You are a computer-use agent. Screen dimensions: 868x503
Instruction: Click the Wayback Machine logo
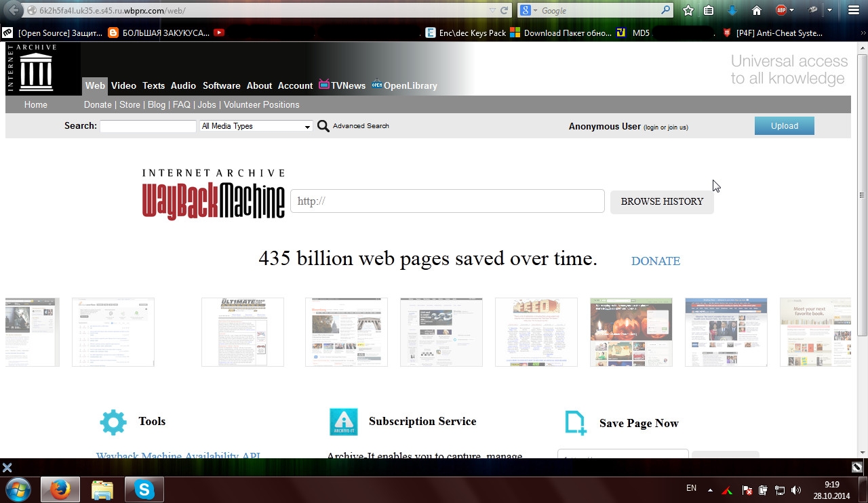tap(213, 195)
